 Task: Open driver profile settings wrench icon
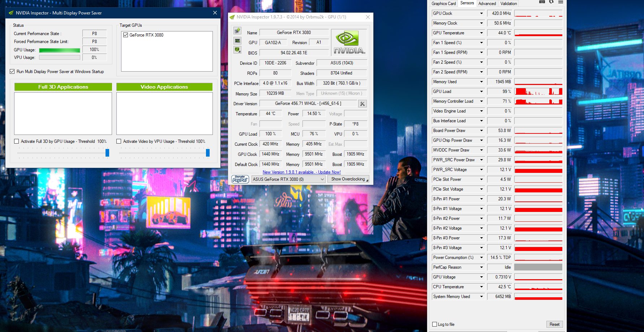tap(362, 104)
